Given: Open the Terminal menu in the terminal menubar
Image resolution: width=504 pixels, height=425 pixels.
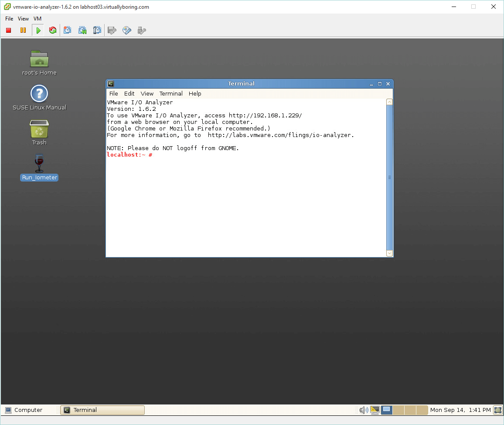Looking at the screenshot, I should [171, 94].
